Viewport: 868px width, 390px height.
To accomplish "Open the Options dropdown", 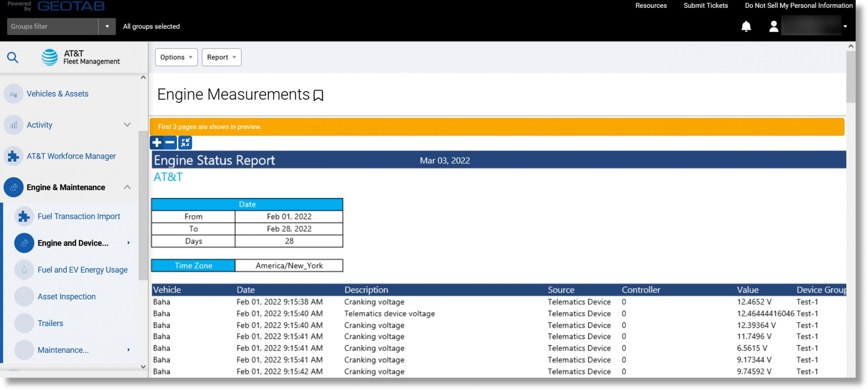I will click(176, 57).
